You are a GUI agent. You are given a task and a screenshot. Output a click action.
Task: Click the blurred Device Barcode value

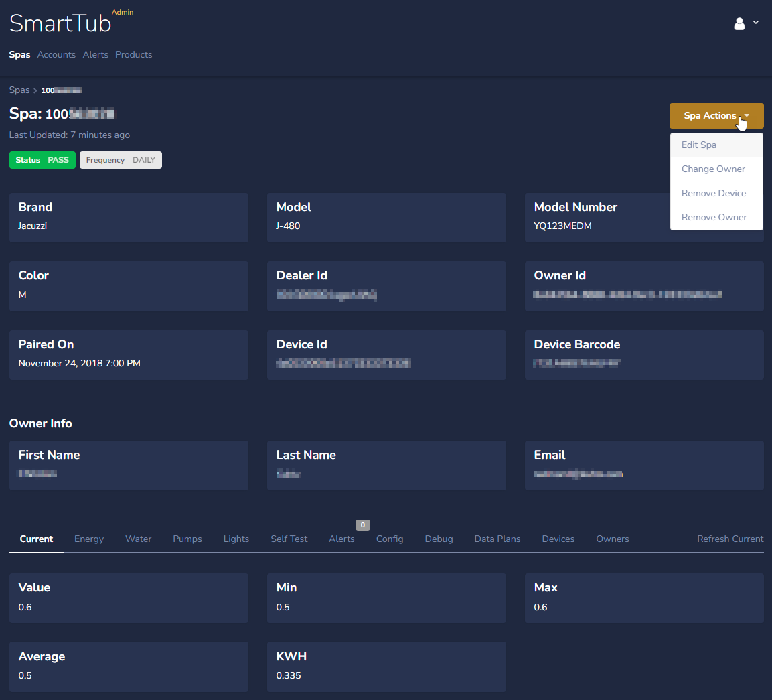tap(577, 364)
